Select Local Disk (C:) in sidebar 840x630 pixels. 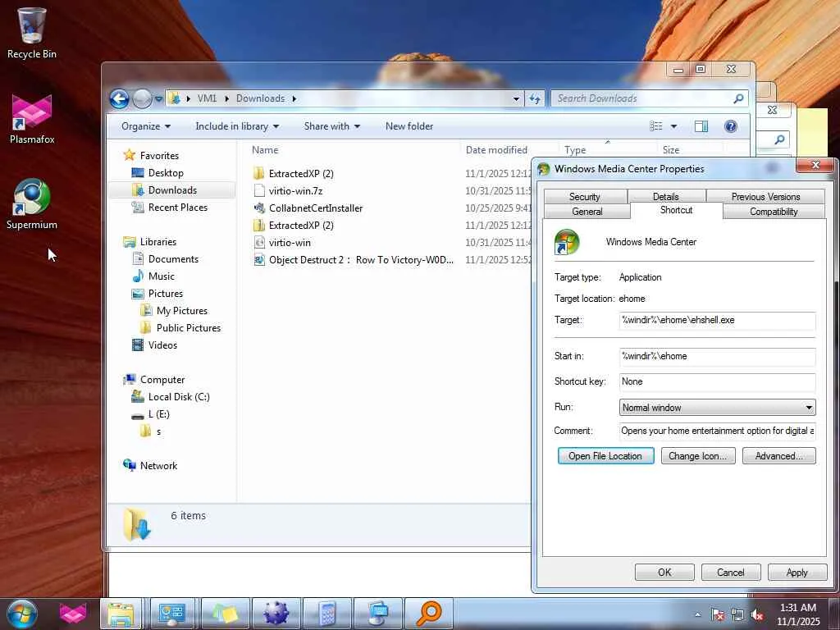pyautogui.click(x=178, y=397)
